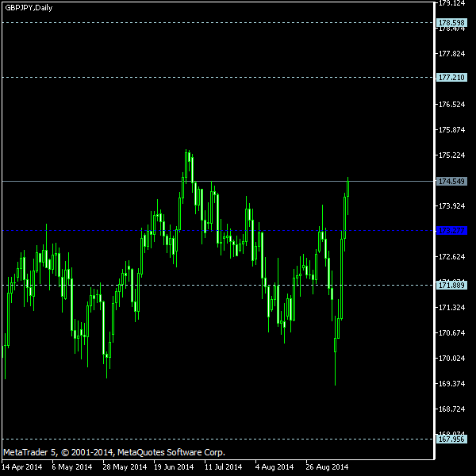Screen dimensions: 476x476
Task: Click the 4 Aug 2014 date label
Action: (274, 467)
